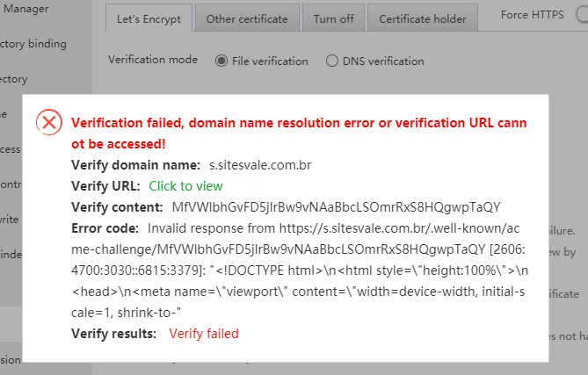Open the directory binding sidebar item
Image resolution: width=588 pixels, height=375 pixels.
click(35, 43)
